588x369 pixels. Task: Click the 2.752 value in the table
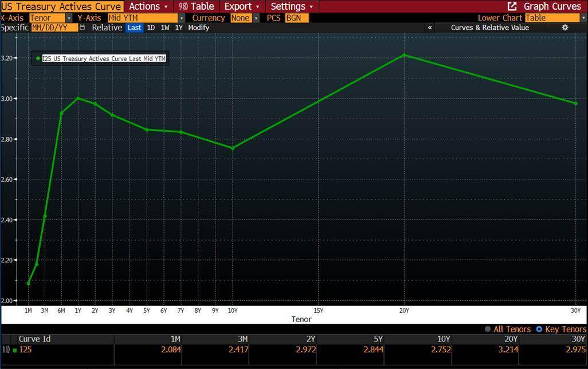pos(441,350)
